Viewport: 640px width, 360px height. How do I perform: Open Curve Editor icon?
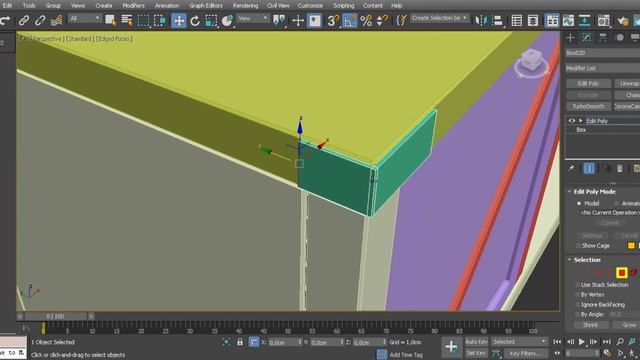click(568, 20)
